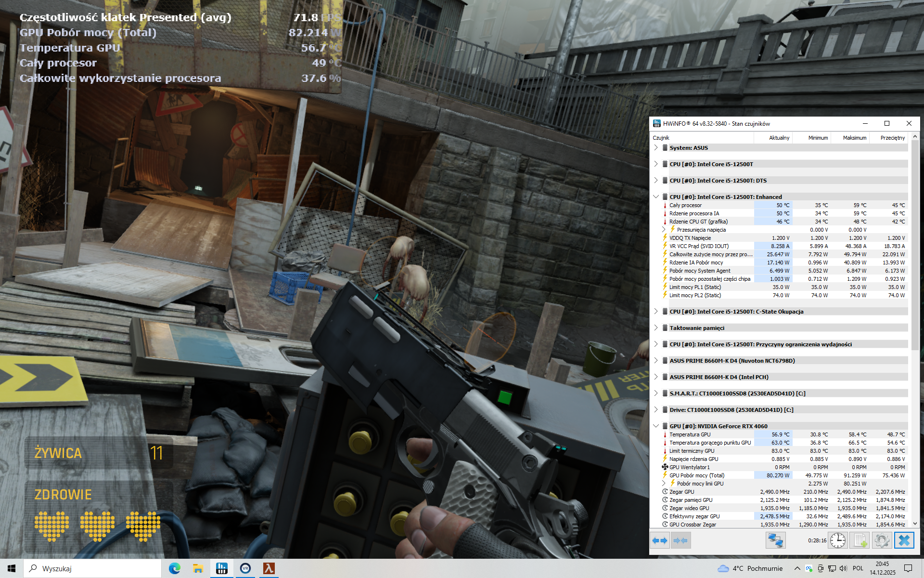Expand the System: ASUS group

point(656,147)
